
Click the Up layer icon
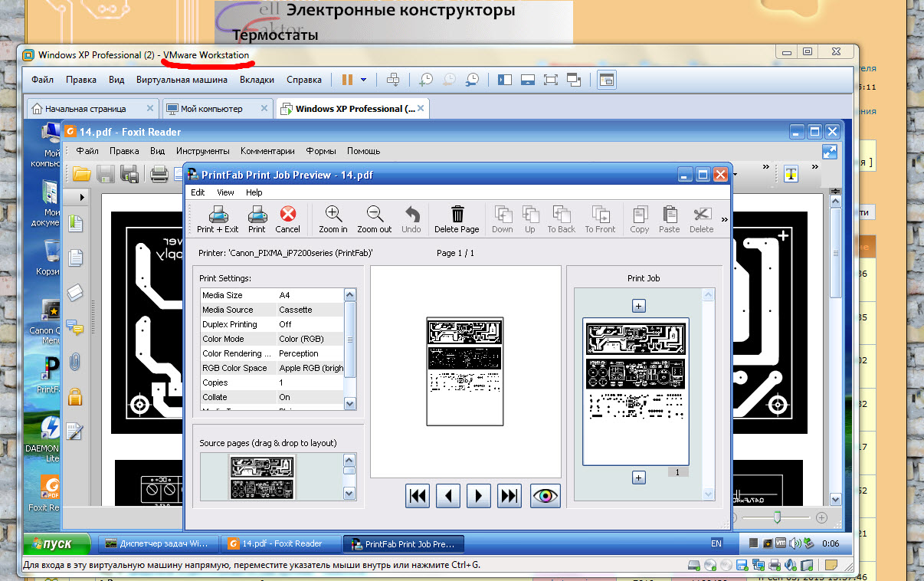530,219
